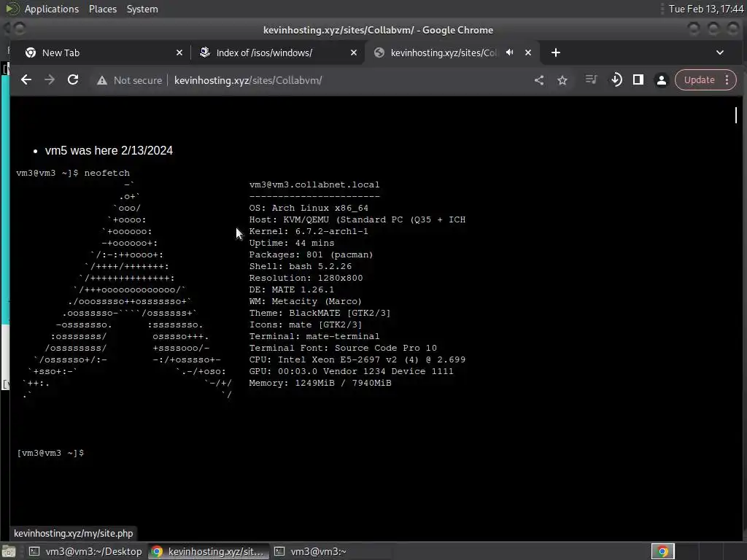Go back to the previous page
Screen dimensions: 747x560
click(26, 80)
